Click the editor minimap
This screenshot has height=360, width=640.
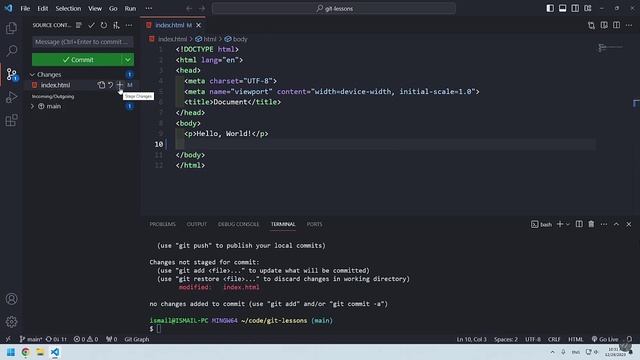(x=610, y=48)
